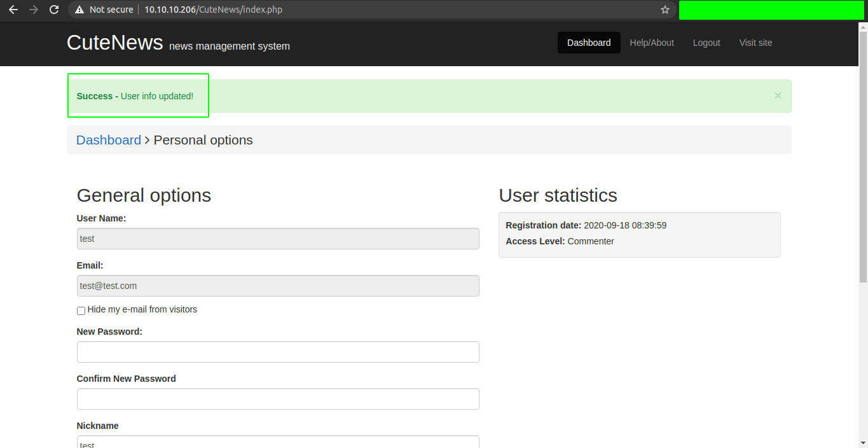Click the 'User statistics' heading

[x=558, y=195]
